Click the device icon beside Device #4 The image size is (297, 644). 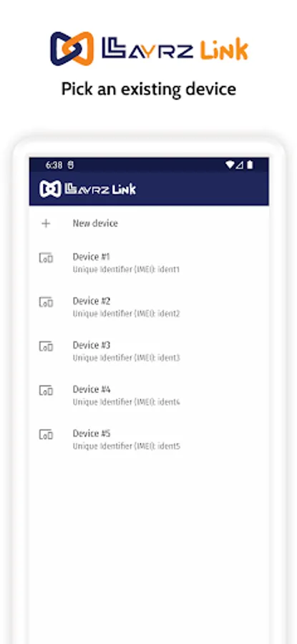tap(46, 390)
